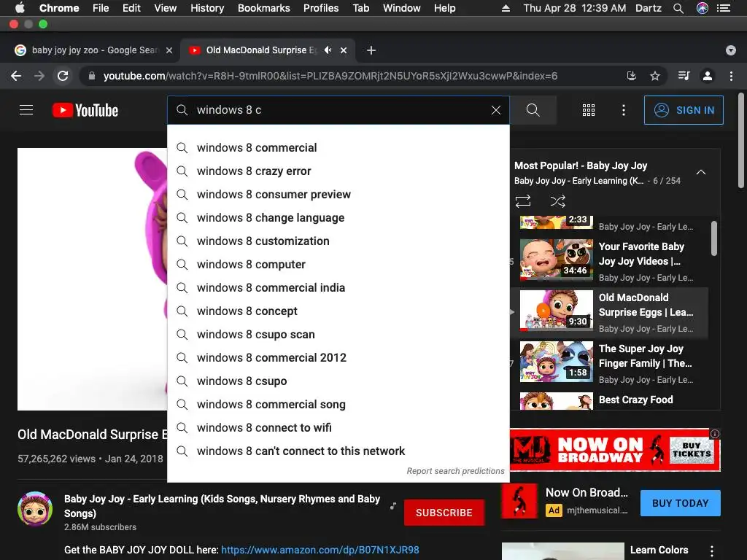Select suggestion windows 8 customization
The height and width of the screenshot is (560, 747).
tap(338, 241)
